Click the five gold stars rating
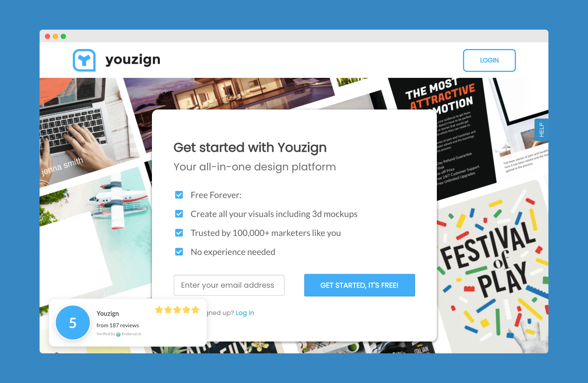Image resolution: width=588 pixels, height=383 pixels. pos(177,310)
